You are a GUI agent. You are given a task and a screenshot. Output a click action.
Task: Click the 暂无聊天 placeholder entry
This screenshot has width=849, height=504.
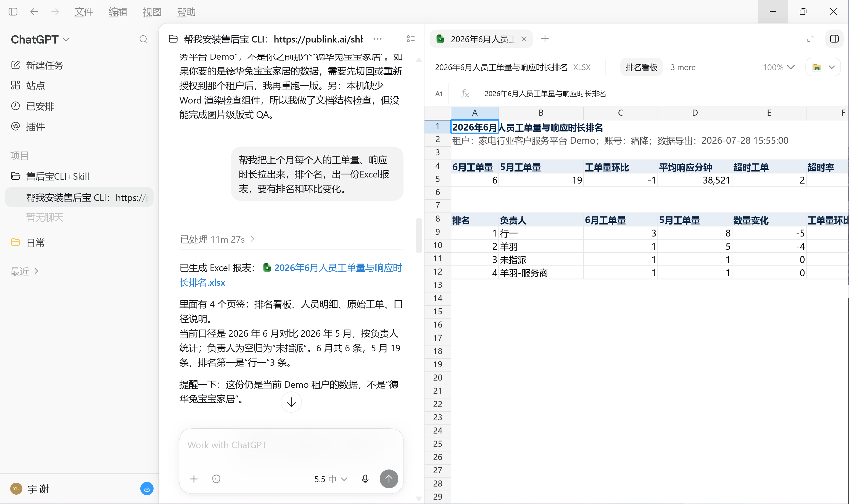(45, 217)
